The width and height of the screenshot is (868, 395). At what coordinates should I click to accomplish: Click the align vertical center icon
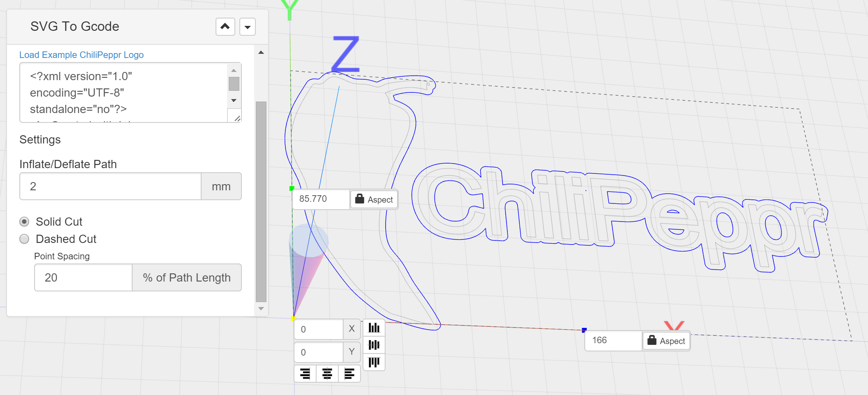374,345
